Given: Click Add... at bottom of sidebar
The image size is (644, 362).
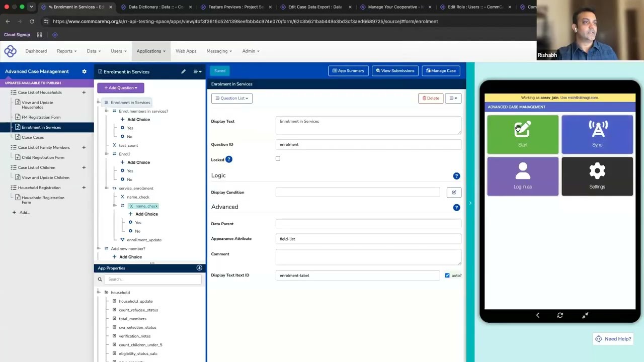Looking at the screenshot, I should tap(21, 212).
